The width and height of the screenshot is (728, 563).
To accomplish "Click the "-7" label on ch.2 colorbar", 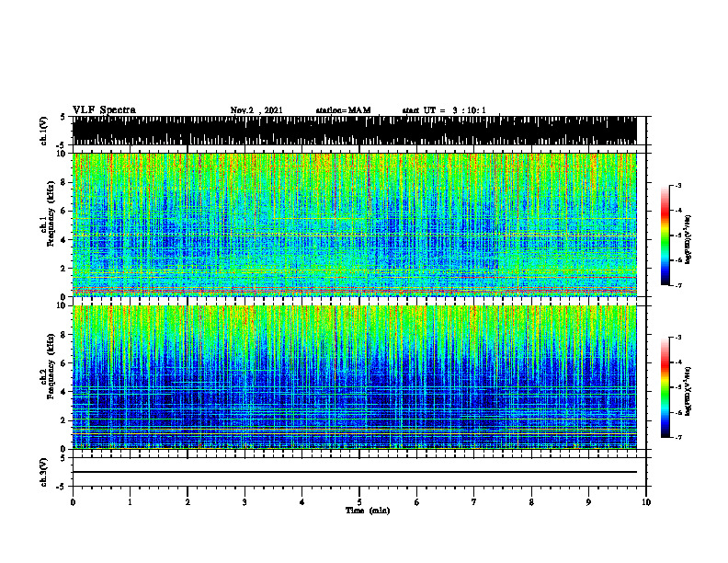I will (677, 437).
